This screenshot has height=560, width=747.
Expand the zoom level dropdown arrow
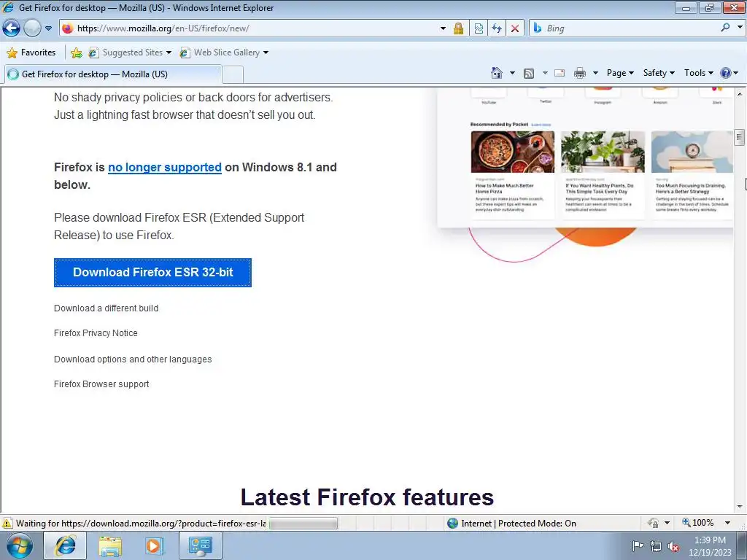727,523
